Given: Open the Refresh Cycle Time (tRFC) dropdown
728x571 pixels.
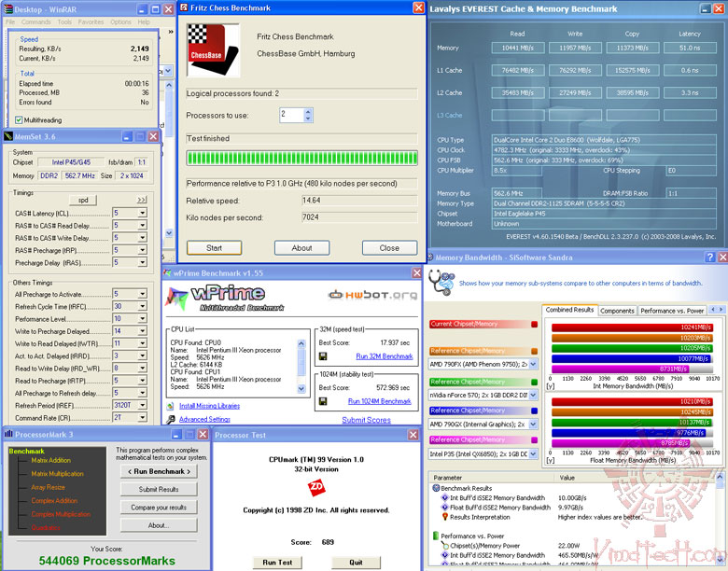Looking at the screenshot, I should (x=142, y=306).
